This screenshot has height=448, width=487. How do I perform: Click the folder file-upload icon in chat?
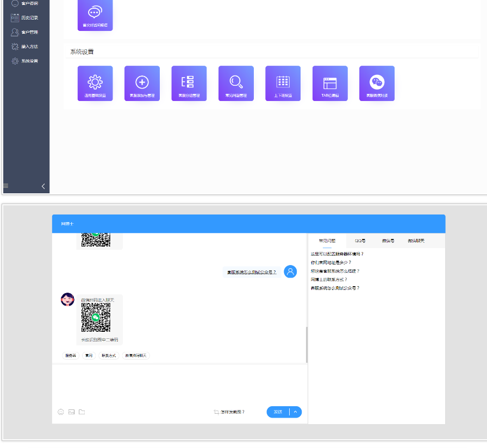click(82, 412)
